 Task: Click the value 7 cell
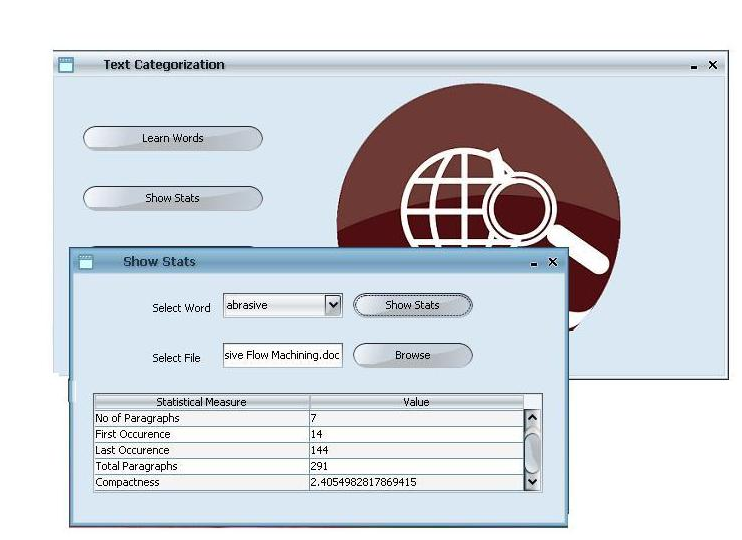click(416, 418)
